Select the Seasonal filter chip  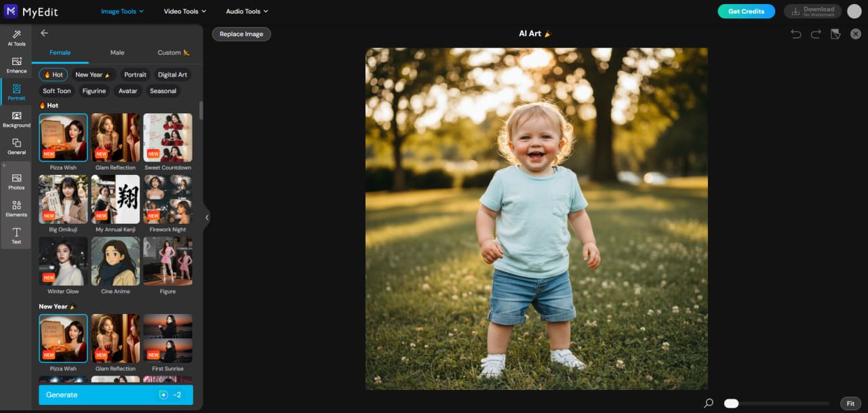163,91
